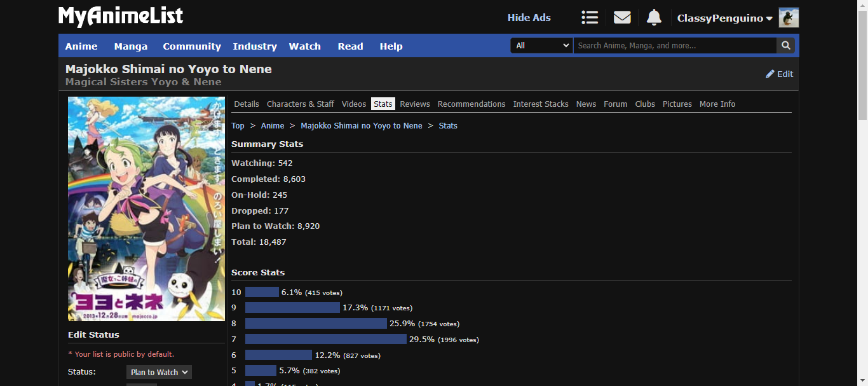Switch to the Reviews tab
Viewport: 868px width, 386px height.
pos(415,104)
